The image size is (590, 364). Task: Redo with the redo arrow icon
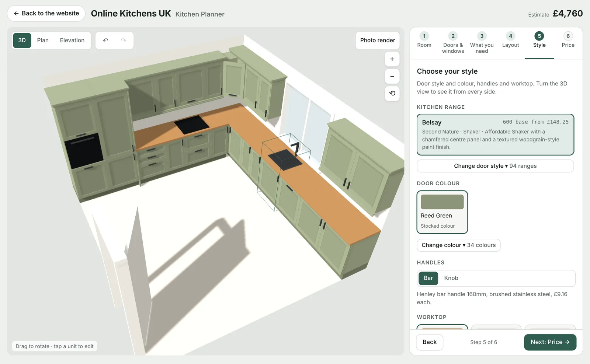pyautogui.click(x=124, y=40)
